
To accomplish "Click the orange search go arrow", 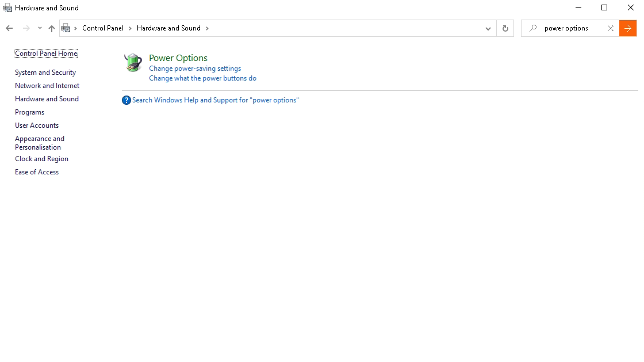I will (x=627, y=28).
